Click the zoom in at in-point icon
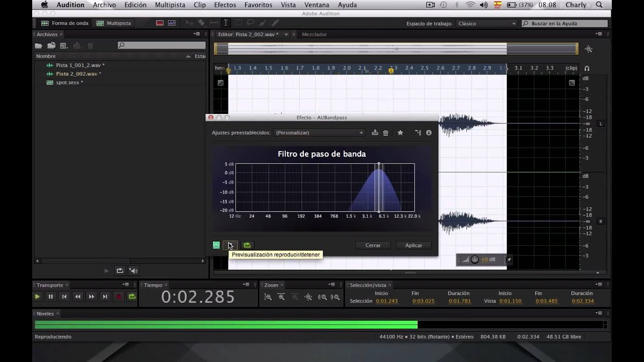The height and width of the screenshot is (362, 644). click(x=322, y=297)
